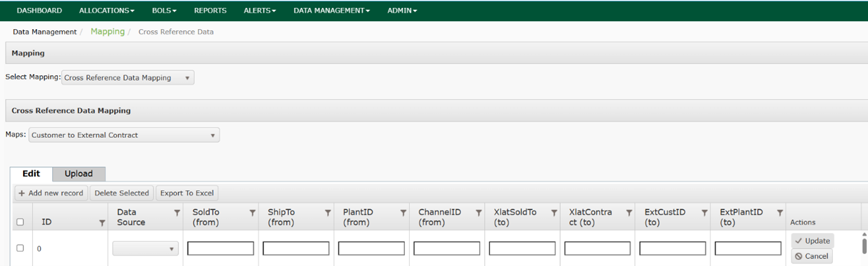Click the XlatSoldTo (to) filter icon
Image resolution: width=868 pixels, height=266 pixels.
pos(554,213)
